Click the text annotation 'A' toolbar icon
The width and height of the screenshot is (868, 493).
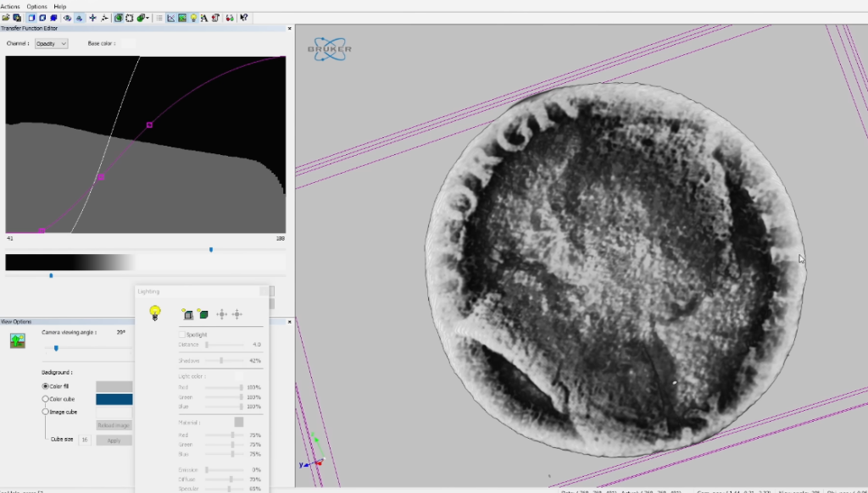204,17
